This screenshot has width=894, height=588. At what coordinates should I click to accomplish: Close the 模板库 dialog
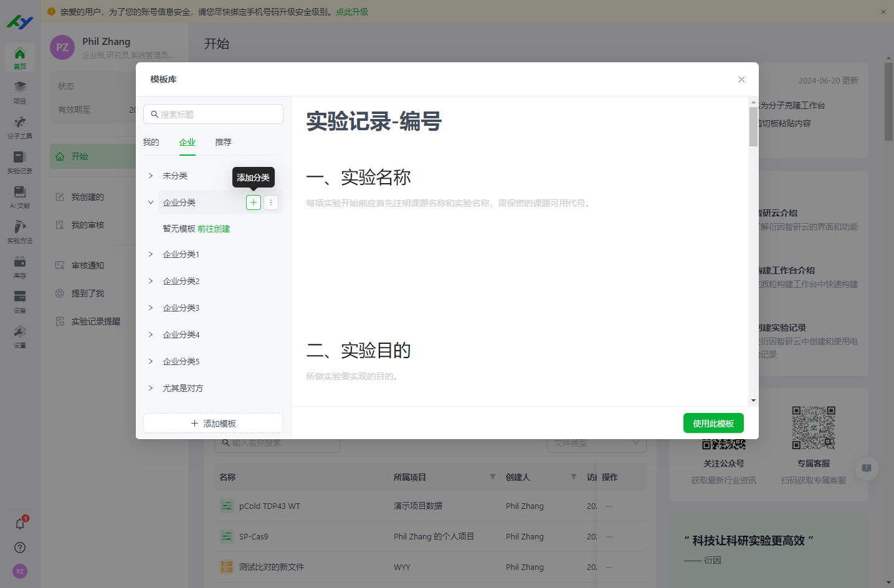[741, 79]
